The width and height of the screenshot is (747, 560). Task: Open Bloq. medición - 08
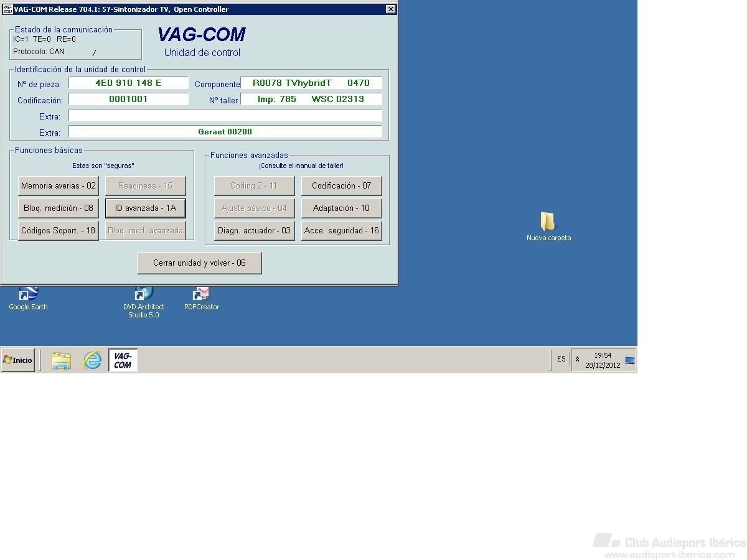59,208
